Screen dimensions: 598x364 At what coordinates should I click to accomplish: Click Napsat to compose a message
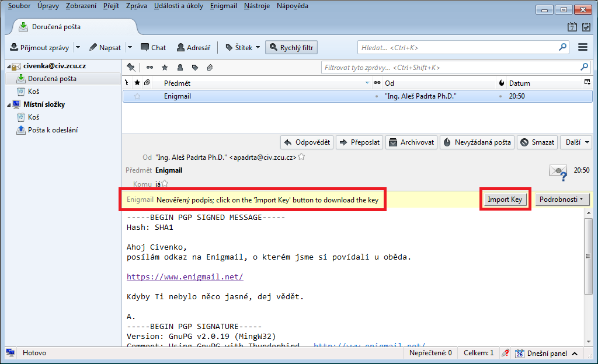[105, 48]
